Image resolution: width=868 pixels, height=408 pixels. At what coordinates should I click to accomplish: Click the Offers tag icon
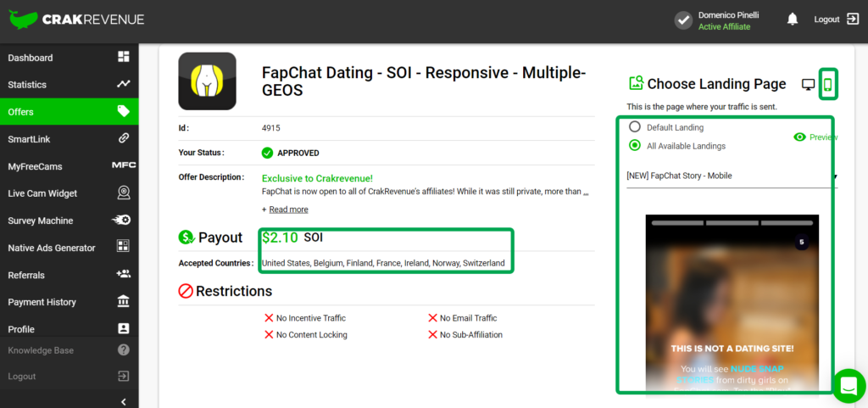124,111
